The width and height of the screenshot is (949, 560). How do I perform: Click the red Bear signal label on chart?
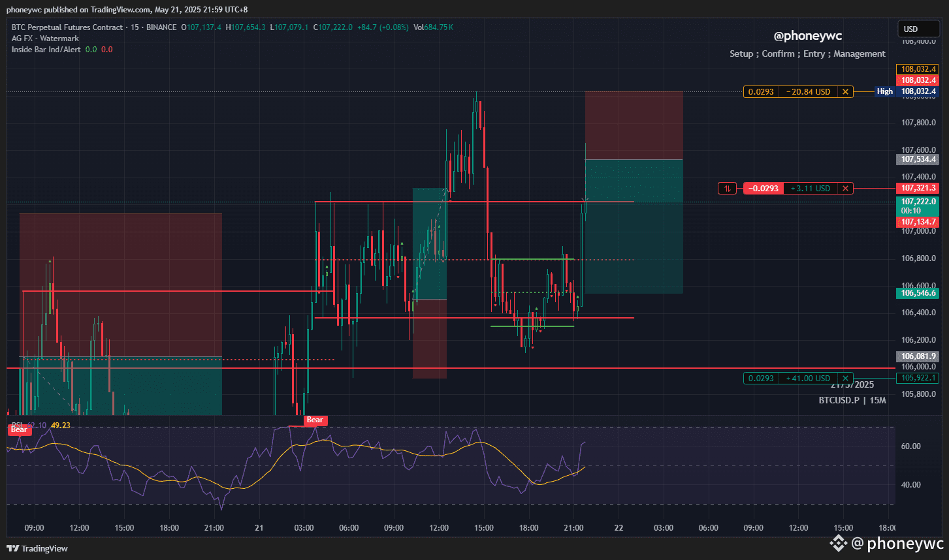click(x=315, y=420)
